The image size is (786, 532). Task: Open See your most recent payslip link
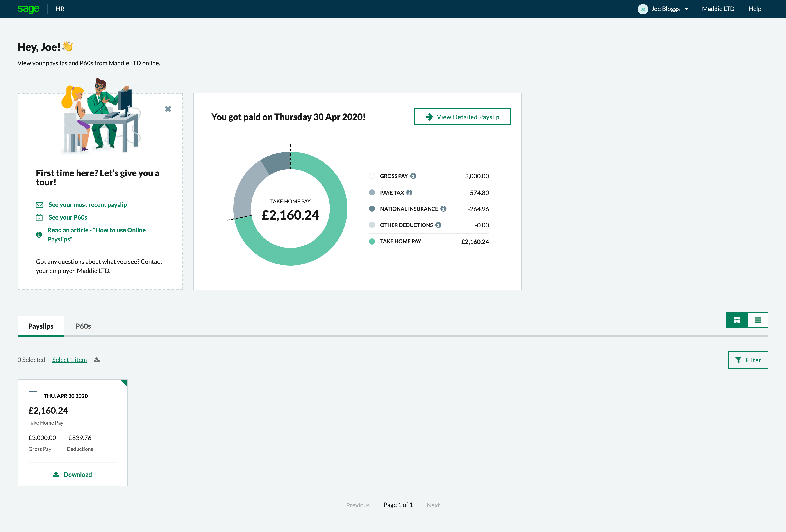(x=87, y=204)
